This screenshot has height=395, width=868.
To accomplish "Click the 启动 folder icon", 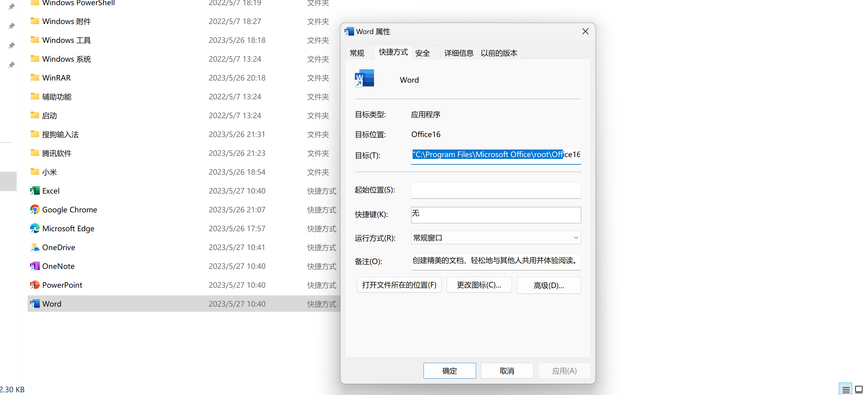I will click(x=35, y=115).
